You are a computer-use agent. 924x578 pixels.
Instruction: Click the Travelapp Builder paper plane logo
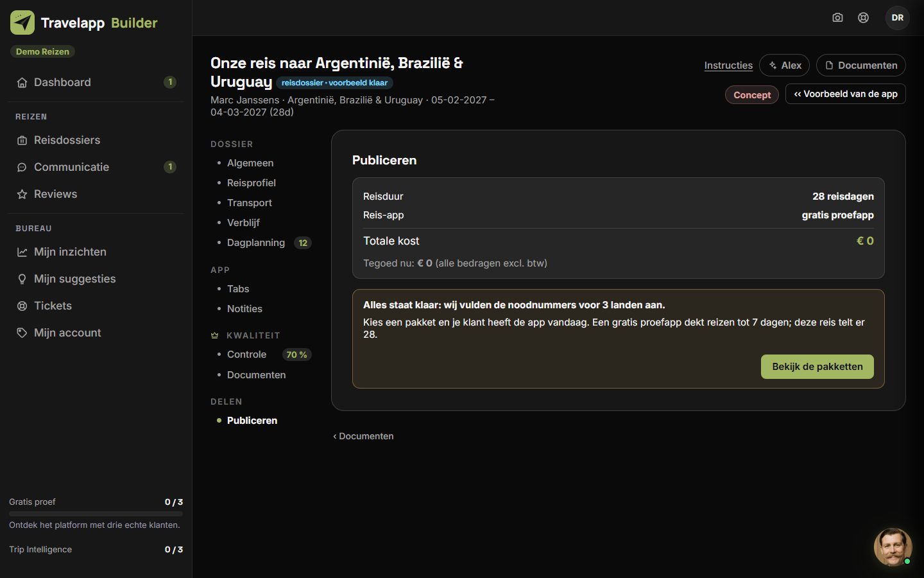(x=22, y=22)
